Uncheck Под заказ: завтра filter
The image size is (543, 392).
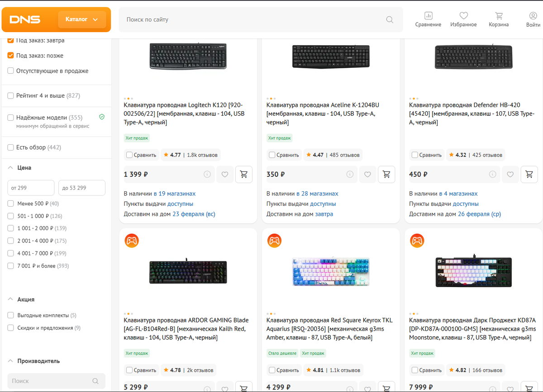pos(11,40)
